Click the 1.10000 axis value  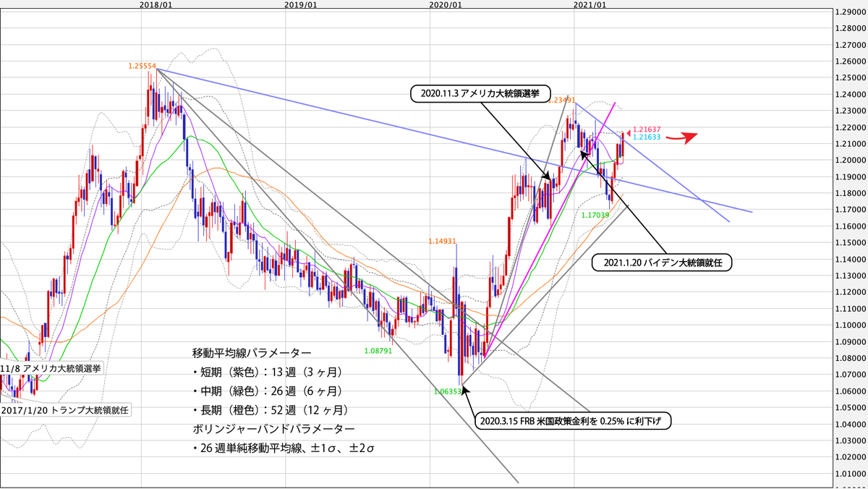click(x=849, y=326)
